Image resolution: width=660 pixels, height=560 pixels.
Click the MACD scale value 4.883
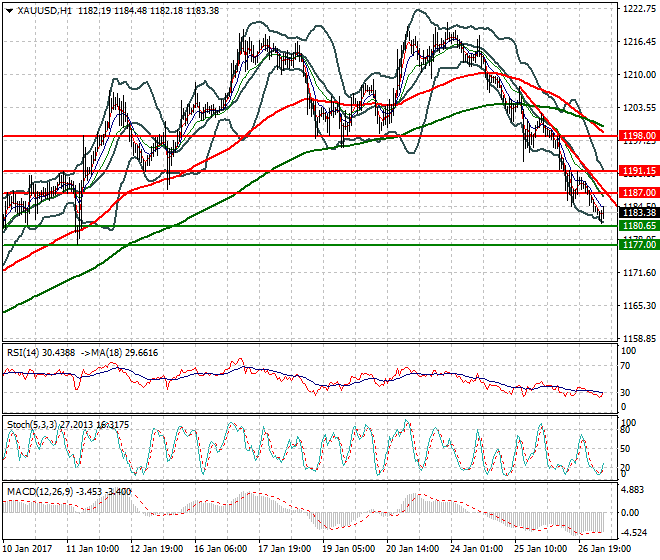633,490
